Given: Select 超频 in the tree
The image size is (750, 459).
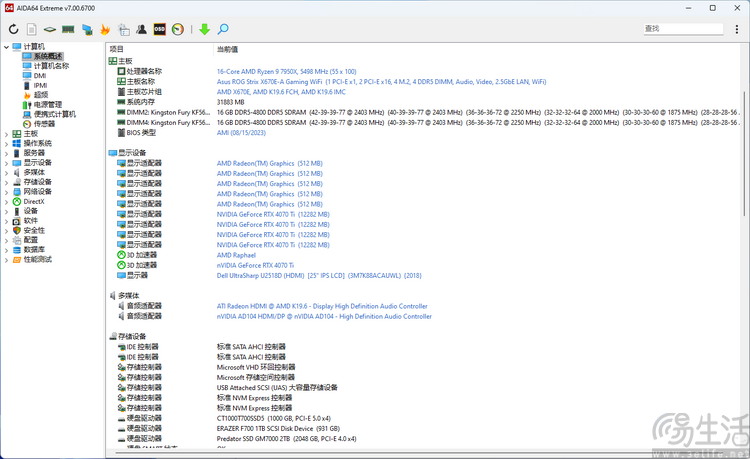Looking at the screenshot, I should 41,95.
